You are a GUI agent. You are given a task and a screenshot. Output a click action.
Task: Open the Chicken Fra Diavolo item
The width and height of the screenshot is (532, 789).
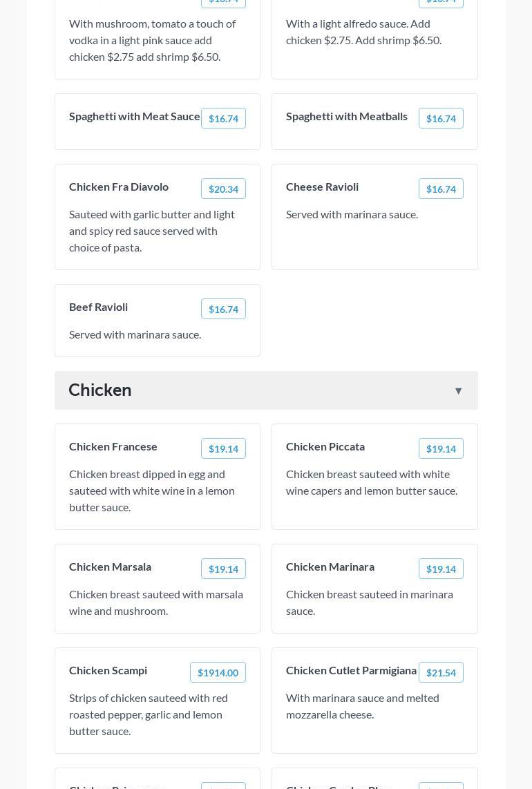(119, 187)
